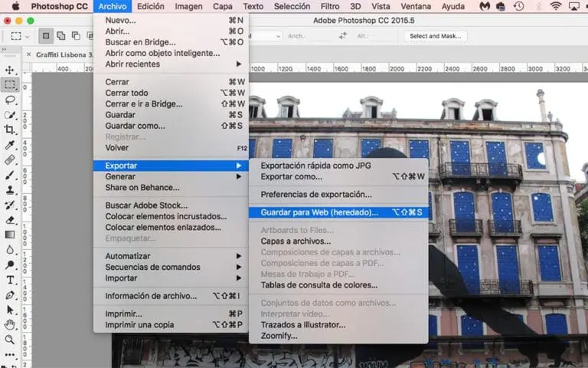Expand Secuencias de comandos submenu

pos(171,267)
